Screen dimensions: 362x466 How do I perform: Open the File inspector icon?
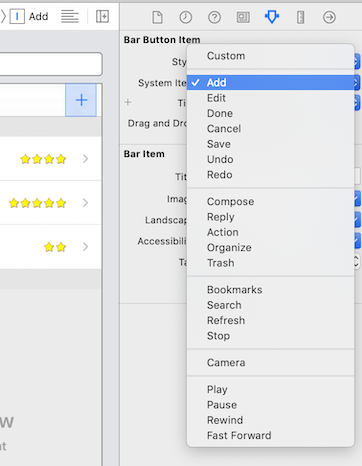click(x=157, y=17)
